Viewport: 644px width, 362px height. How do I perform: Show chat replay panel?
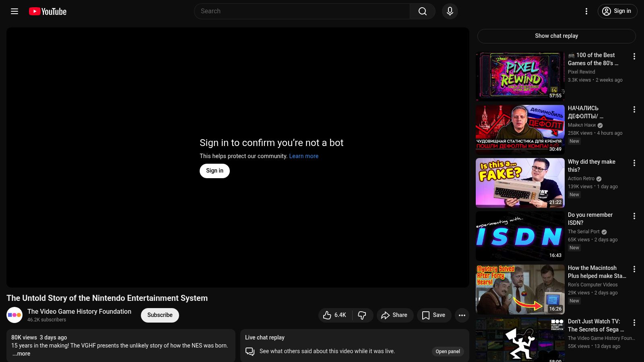tap(556, 36)
